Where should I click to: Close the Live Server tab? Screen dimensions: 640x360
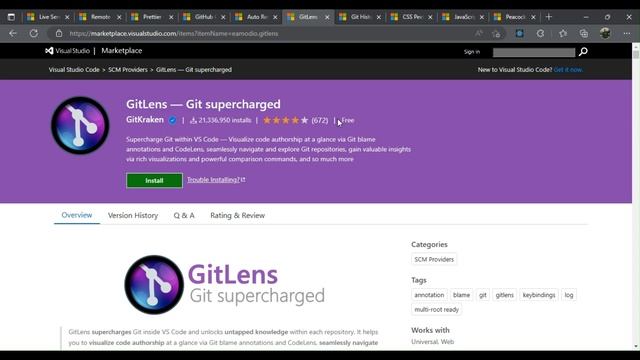(67, 17)
